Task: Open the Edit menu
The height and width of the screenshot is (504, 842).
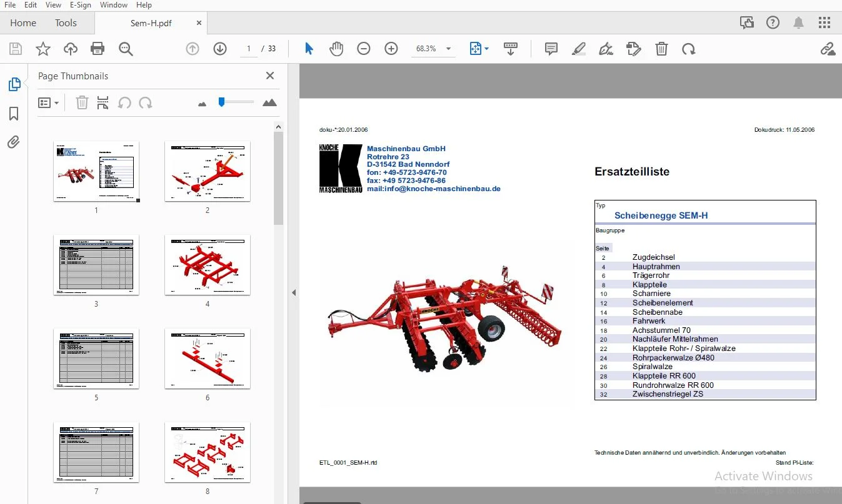Action: click(31, 5)
